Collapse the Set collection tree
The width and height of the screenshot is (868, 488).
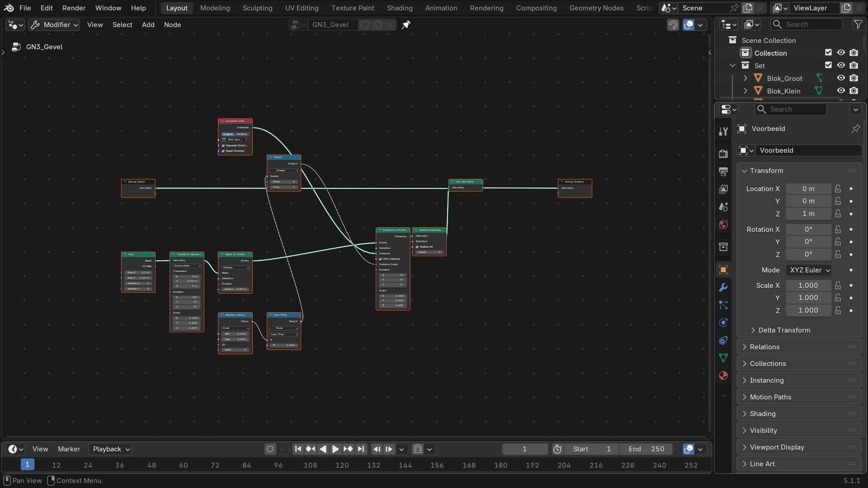pos(733,66)
